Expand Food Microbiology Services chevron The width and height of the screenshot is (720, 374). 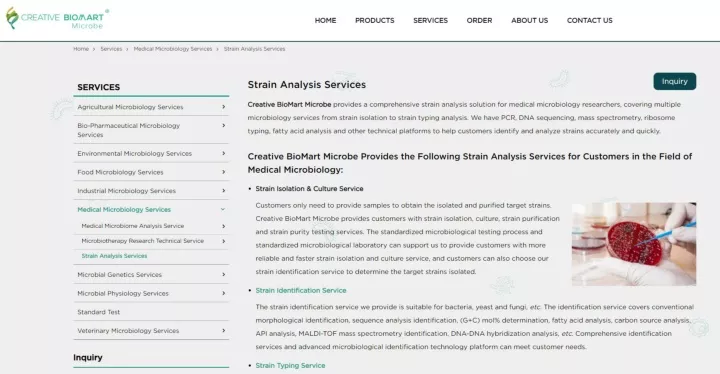pos(224,172)
